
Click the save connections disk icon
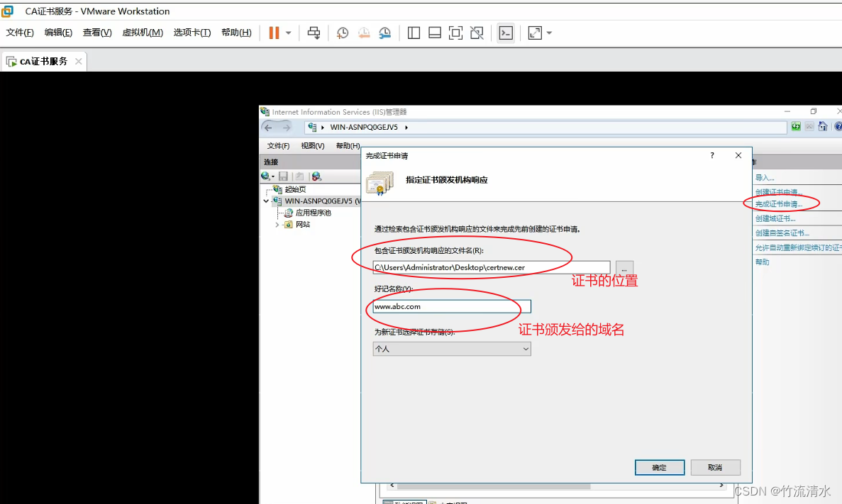[x=283, y=176]
